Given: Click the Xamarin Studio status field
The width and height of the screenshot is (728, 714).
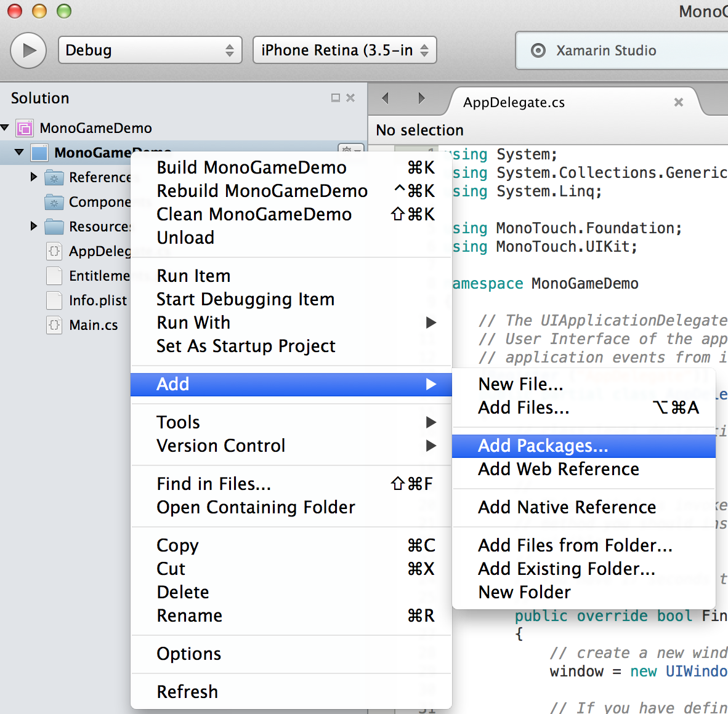Looking at the screenshot, I should 621,50.
